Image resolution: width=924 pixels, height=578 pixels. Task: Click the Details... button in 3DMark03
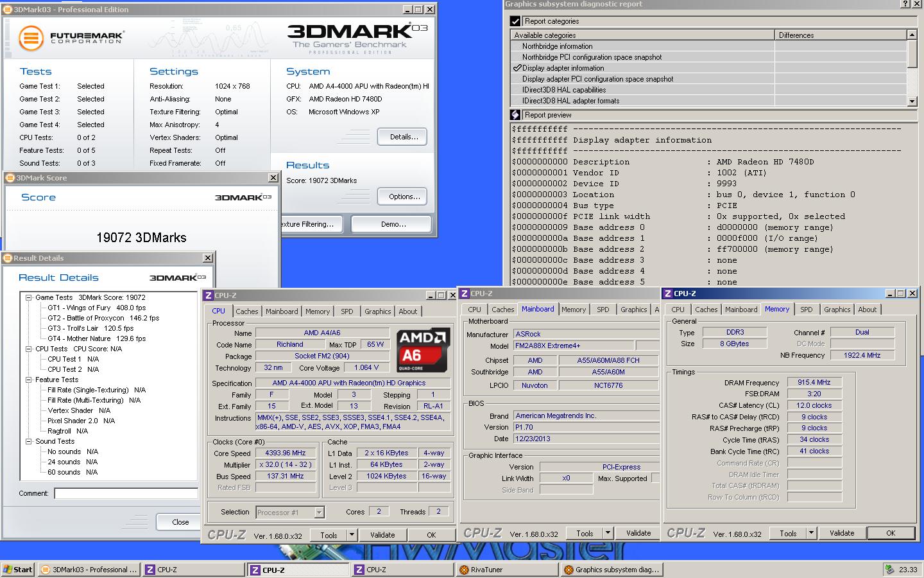tap(404, 137)
